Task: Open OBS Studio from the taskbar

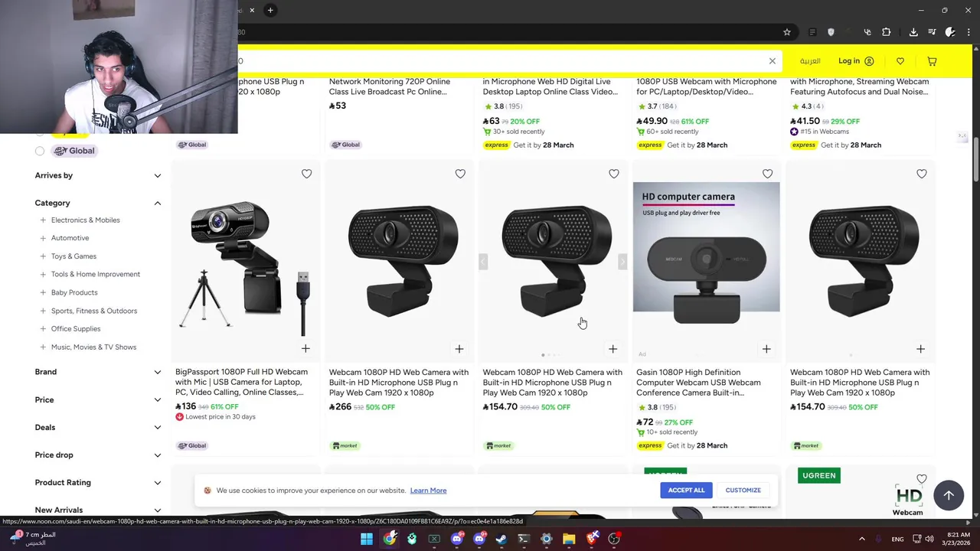Action: pos(614,539)
